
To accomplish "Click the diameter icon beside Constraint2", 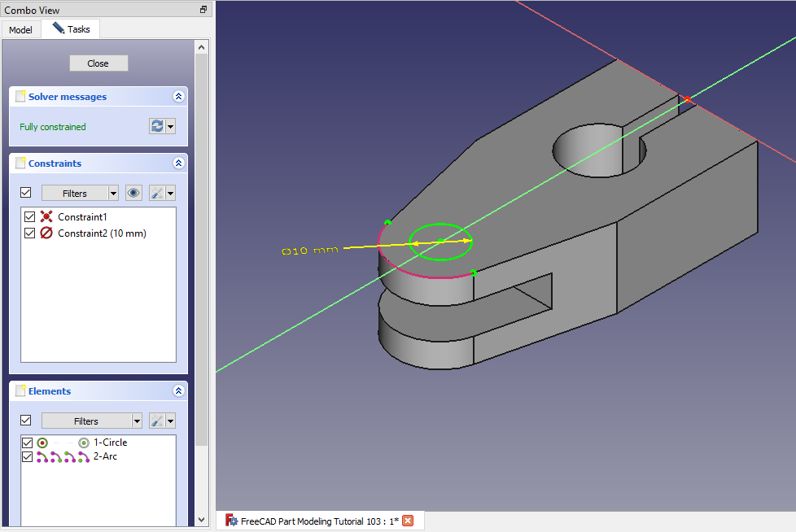I will click(46, 233).
